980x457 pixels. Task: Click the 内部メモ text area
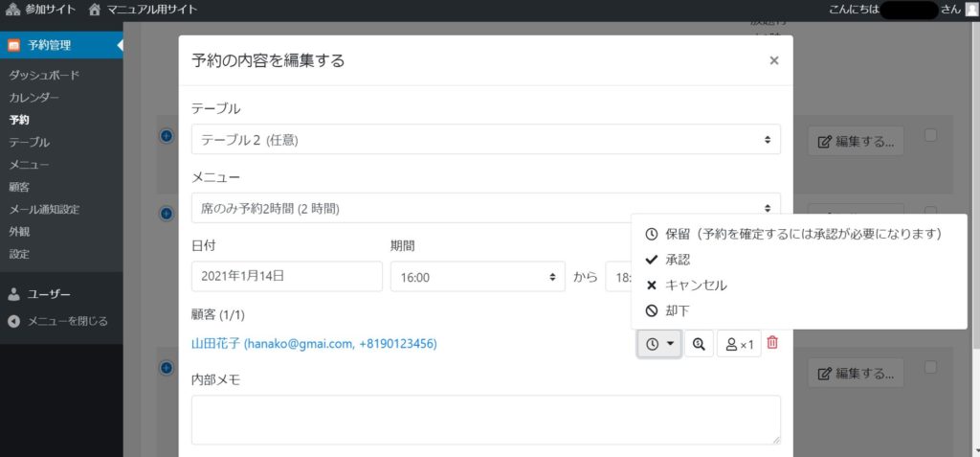pos(485,420)
